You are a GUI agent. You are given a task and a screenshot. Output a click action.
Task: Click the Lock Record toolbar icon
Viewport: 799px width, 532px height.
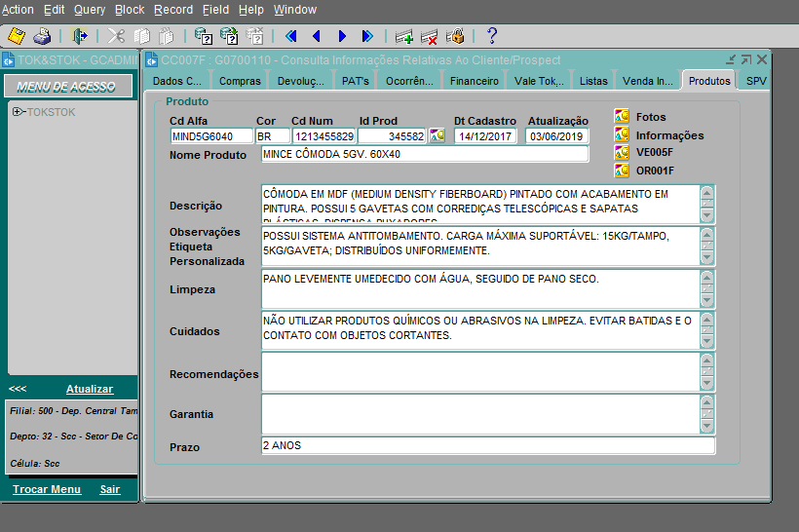pos(455,36)
